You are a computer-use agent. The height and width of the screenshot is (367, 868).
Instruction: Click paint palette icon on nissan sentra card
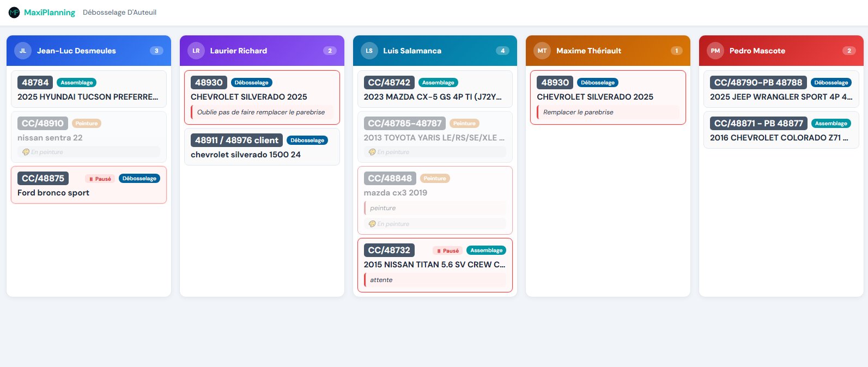tap(25, 152)
